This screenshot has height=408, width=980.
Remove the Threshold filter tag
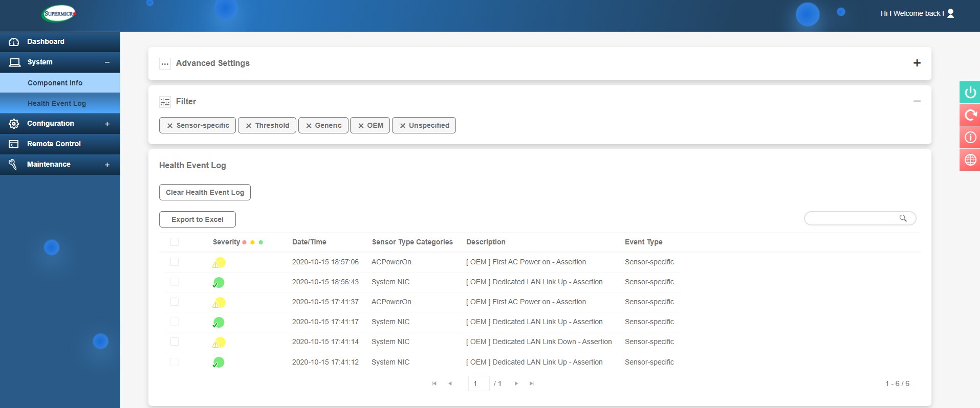point(249,126)
